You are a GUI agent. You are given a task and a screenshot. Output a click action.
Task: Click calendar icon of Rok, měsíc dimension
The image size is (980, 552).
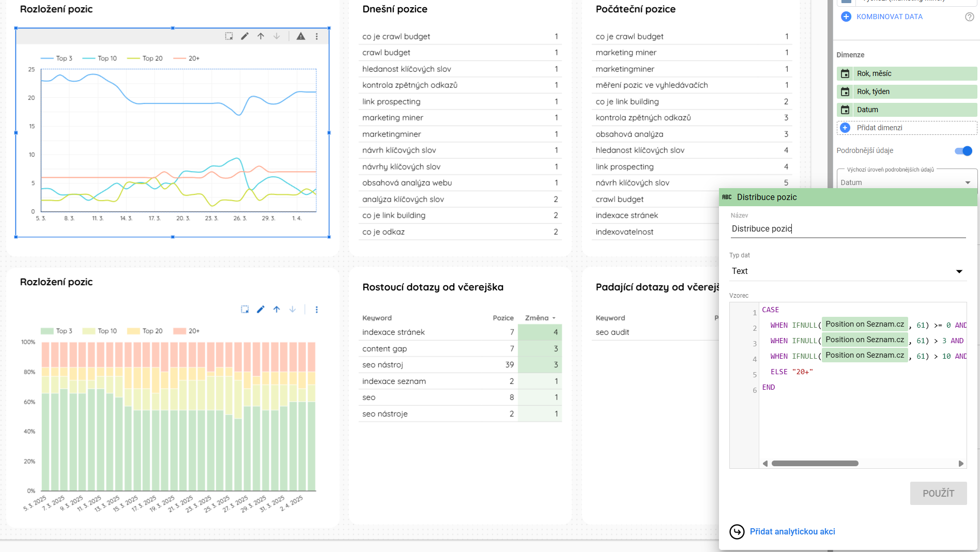tap(845, 73)
